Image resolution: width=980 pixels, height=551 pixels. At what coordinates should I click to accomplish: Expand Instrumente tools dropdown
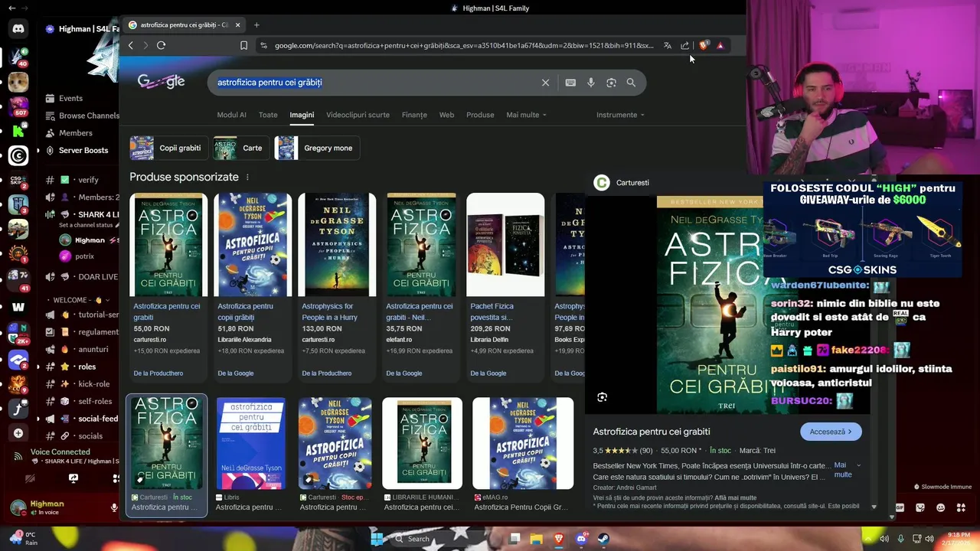tap(620, 115)
